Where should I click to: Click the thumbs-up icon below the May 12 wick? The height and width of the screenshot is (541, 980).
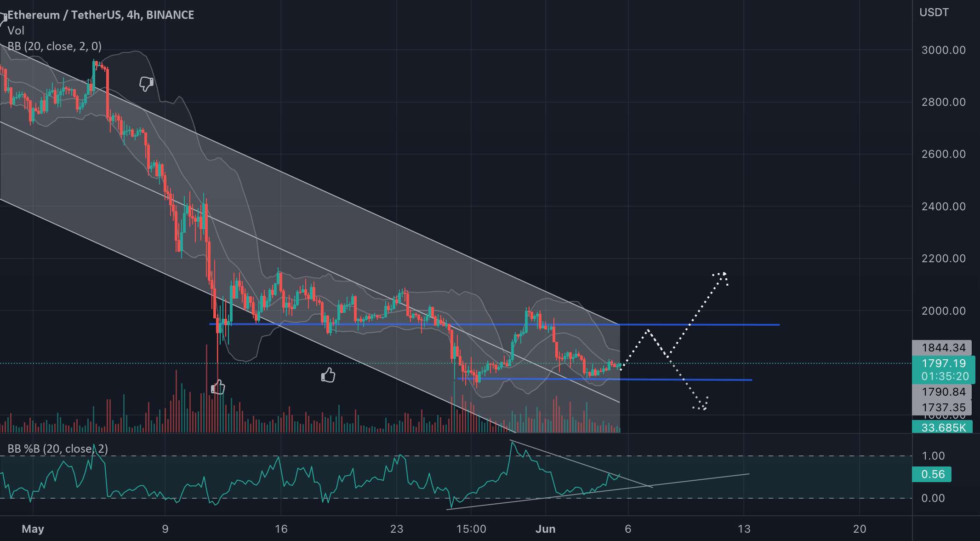(218, 387)
